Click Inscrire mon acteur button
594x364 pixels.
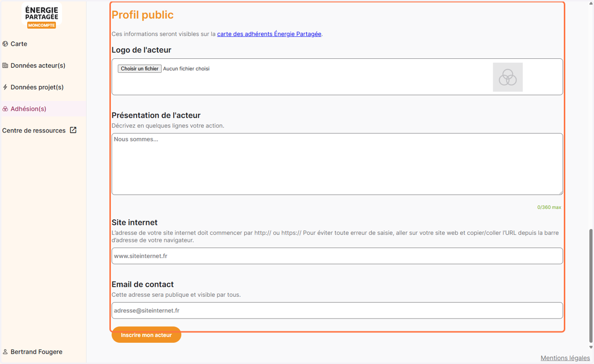coord(147,335)
